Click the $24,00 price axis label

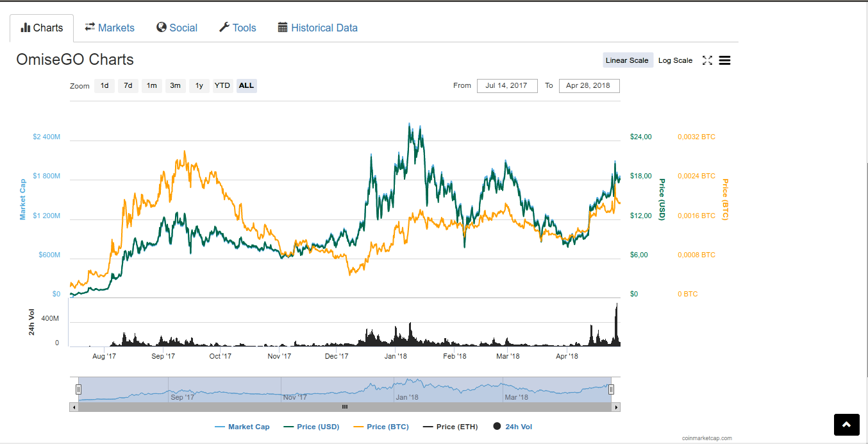[x=640, y=137]
